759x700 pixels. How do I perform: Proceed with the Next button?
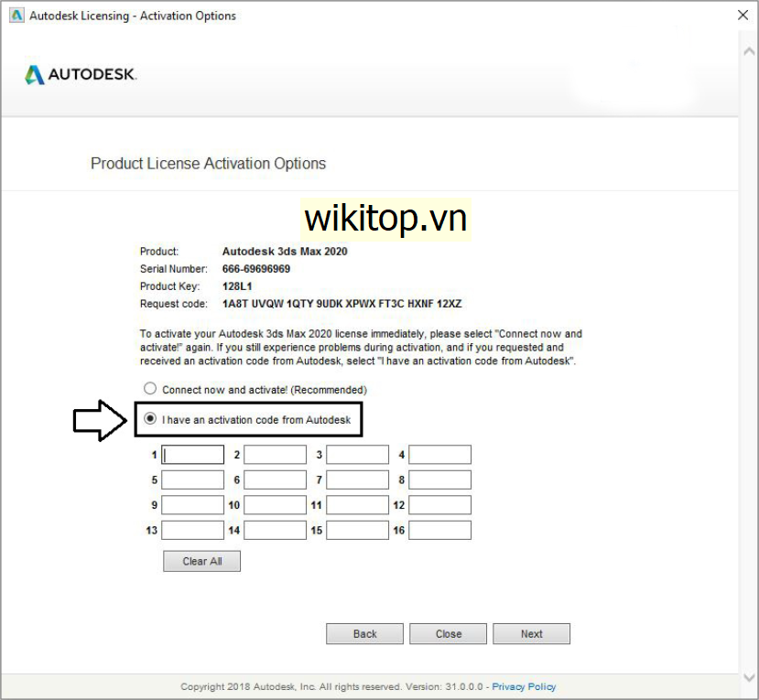531,634
